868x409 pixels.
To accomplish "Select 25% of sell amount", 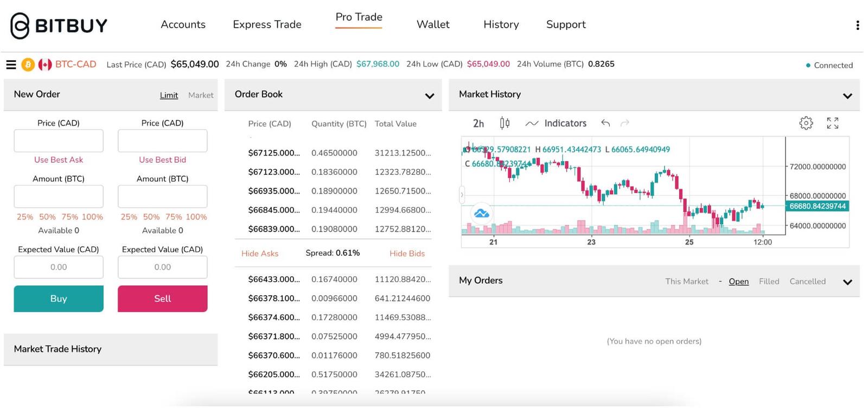I will pos(129,216).
